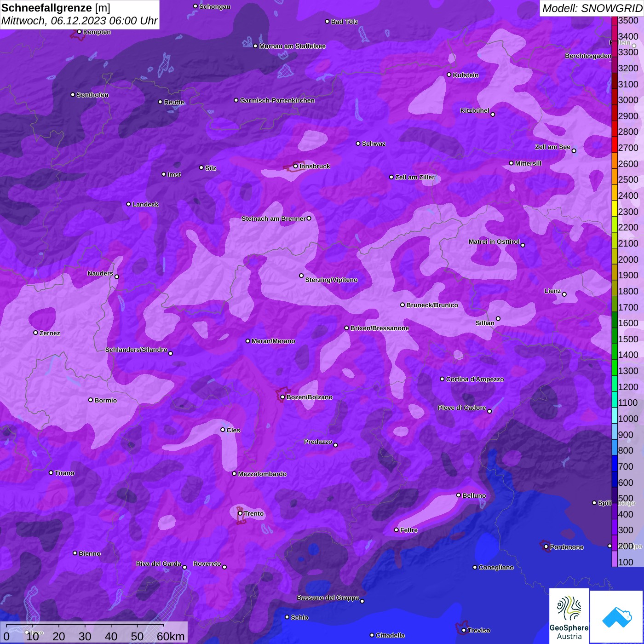This screenshot has height=644, width=644.
Task: Select the Schwaz location marker
Action: pos(358,144)
